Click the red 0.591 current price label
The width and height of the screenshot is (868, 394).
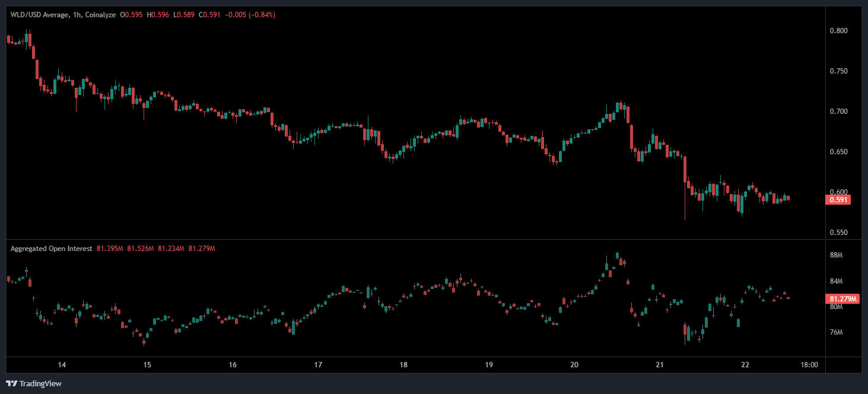coord(838,200)
